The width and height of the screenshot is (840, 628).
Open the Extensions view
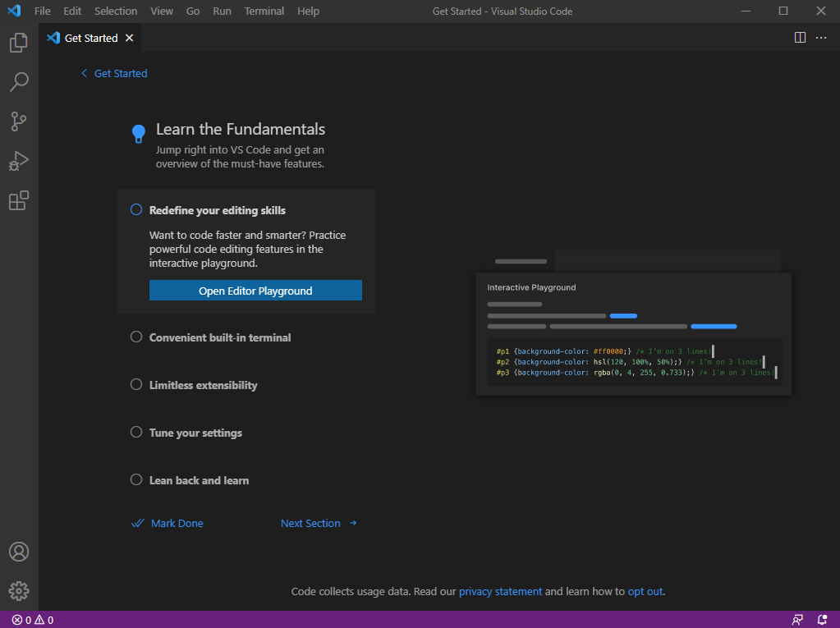[x=19, y=200]
